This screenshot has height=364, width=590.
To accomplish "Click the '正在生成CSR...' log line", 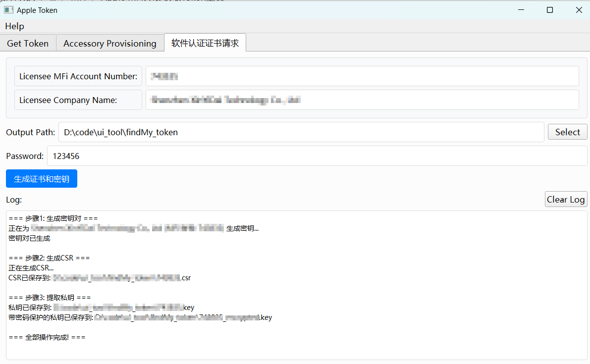I will (x=31, y=268).
